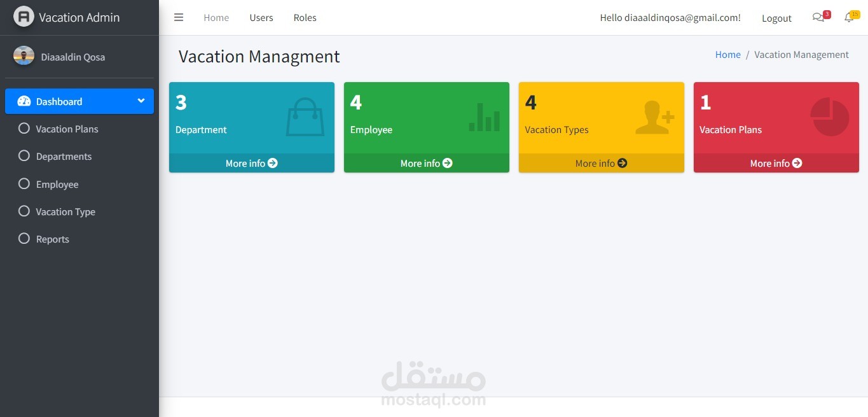868x417 pixels.
Task: Switch to the Users section
Action: tap(261, 17)
